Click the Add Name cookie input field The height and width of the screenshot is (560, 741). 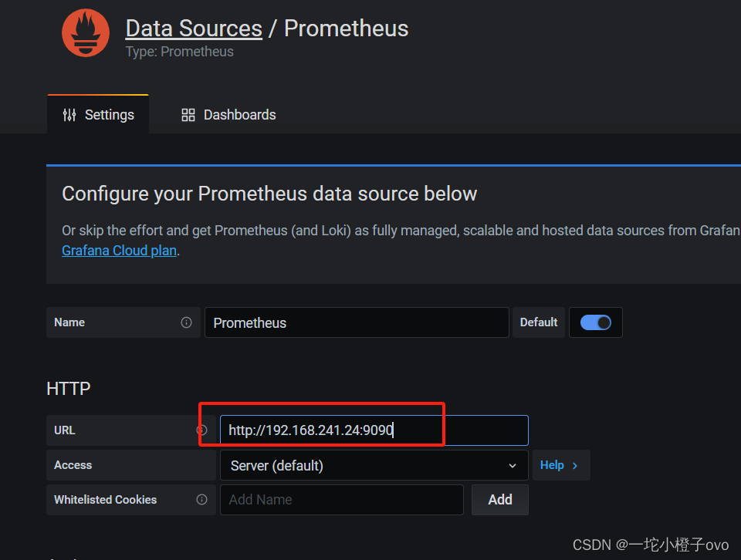342,500
